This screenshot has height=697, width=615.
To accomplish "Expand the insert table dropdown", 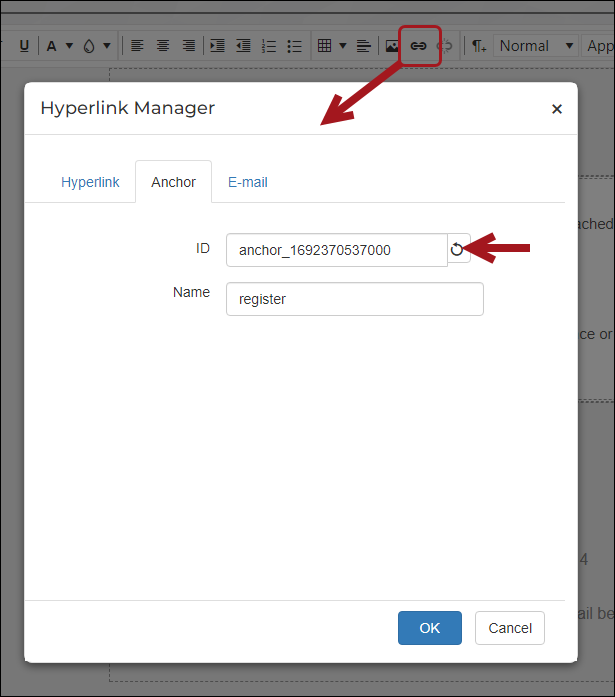I will pyautogui.click(x=342, y=46).
